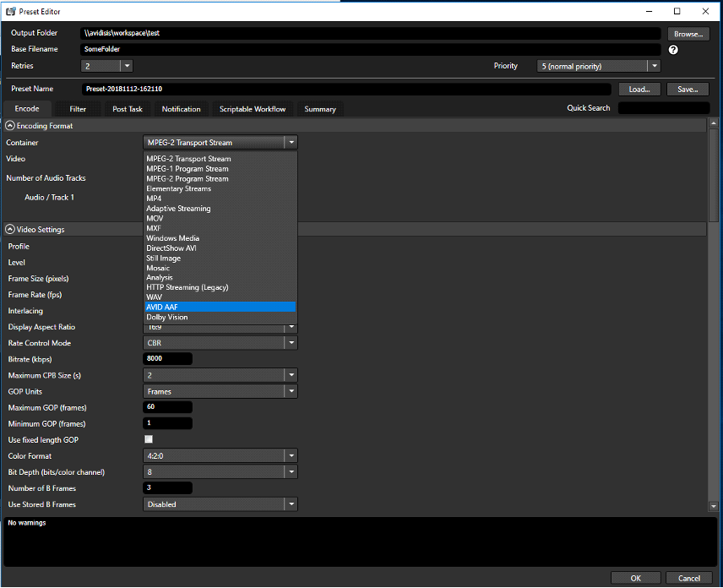Click the Save... preset button
723x588 pixels.
point(688,89)
